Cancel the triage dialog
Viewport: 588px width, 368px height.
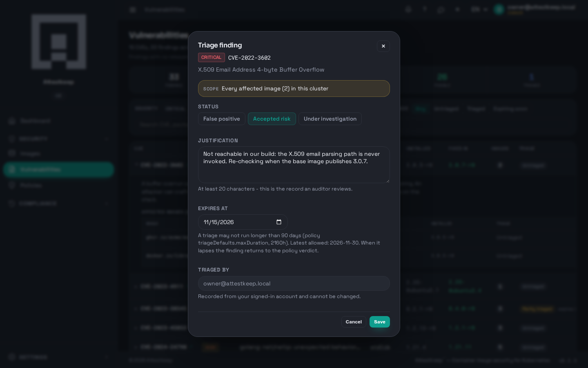[354, 322]
